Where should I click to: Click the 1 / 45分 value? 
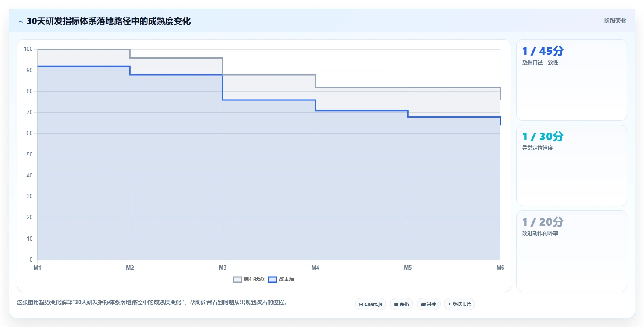point(543,51)
